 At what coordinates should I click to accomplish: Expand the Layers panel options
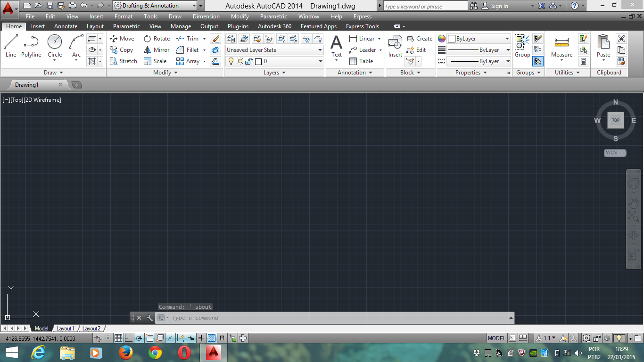point(275,73)
